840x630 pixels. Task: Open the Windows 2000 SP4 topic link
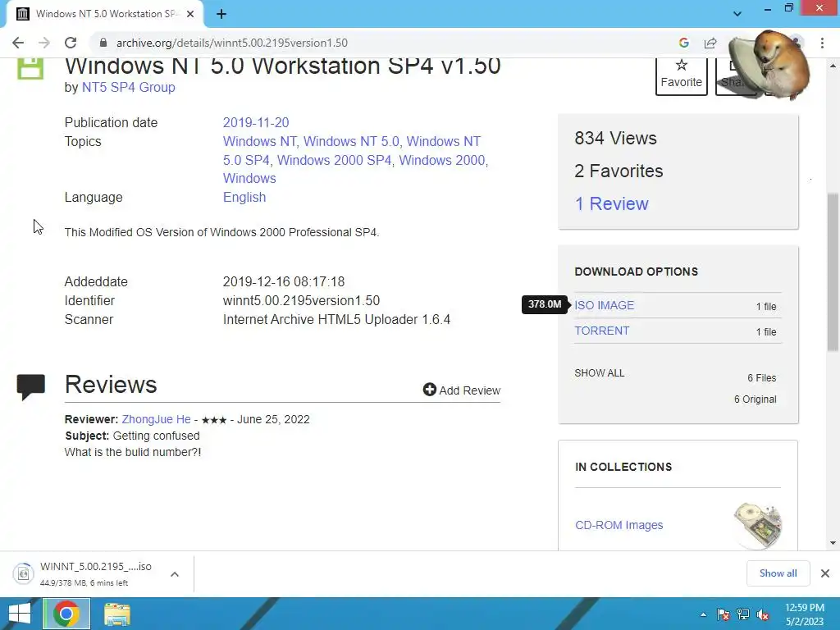335,160
